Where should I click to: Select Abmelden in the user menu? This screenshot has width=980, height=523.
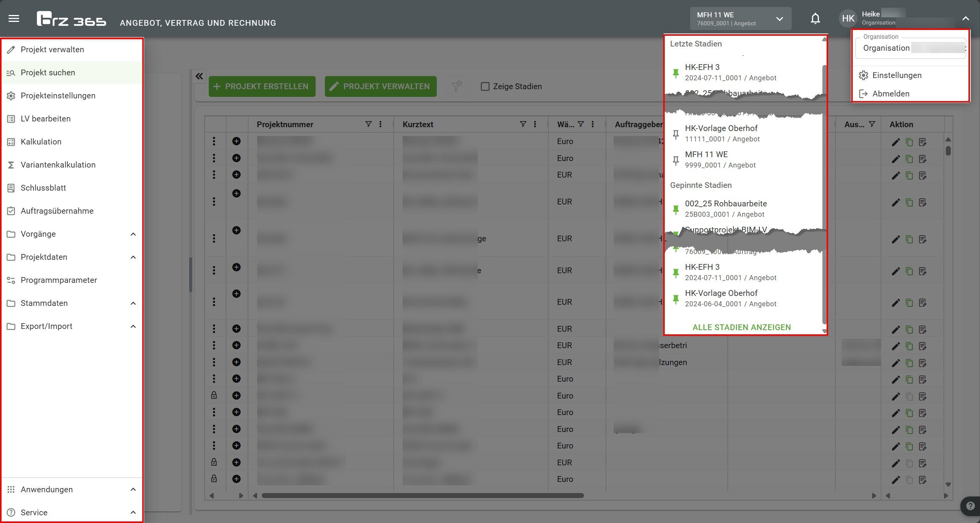coord(890,94)
